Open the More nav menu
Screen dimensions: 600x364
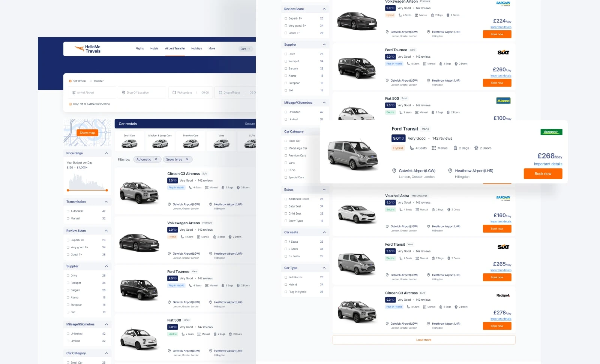(x=211, y=49)
